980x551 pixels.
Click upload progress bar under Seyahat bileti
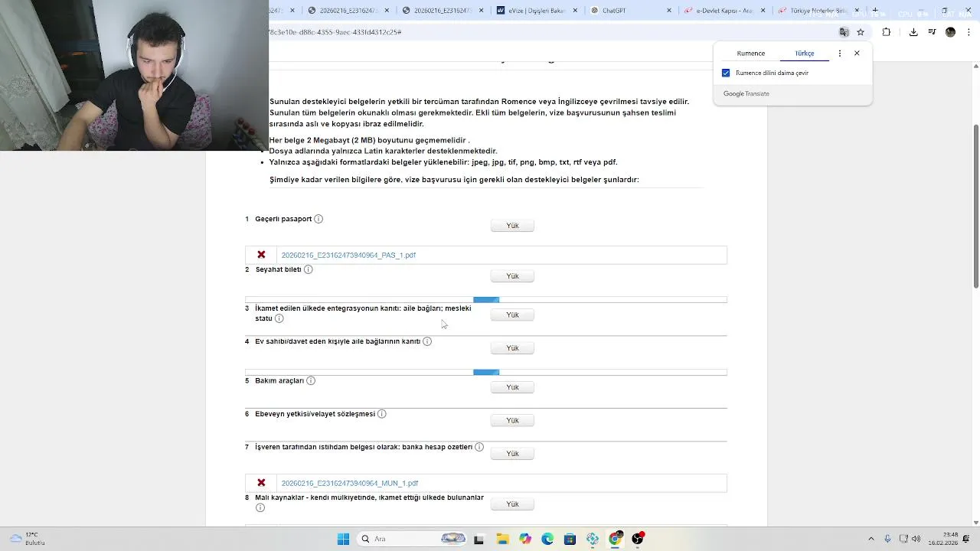pos(486,300)
